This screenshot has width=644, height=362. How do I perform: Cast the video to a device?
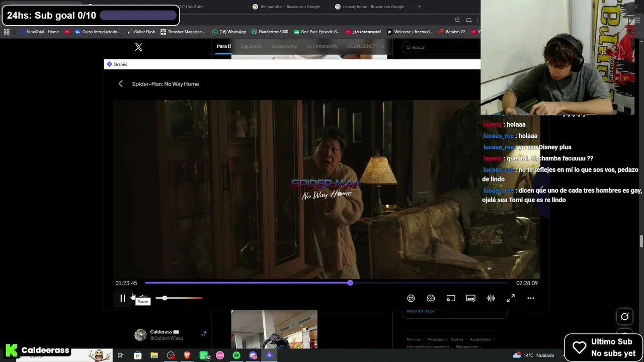tap(451, 298)
